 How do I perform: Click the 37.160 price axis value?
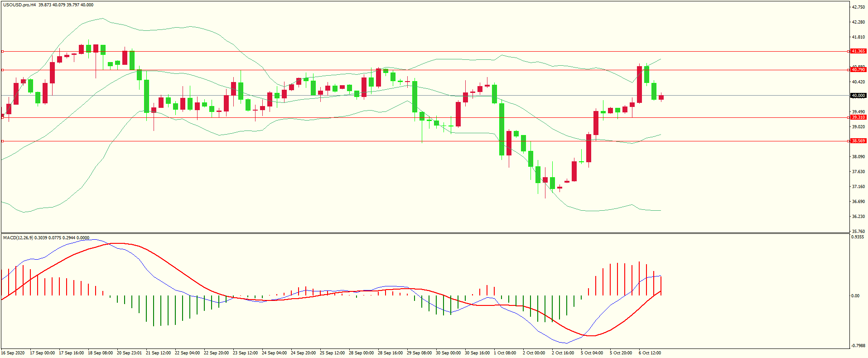click(858, 187)
